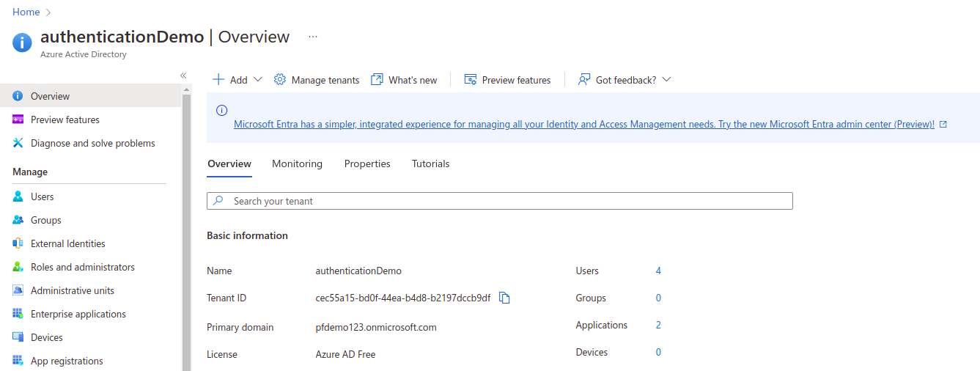Open the Microsoft Entra admin center banner link

tap(584, 125)
